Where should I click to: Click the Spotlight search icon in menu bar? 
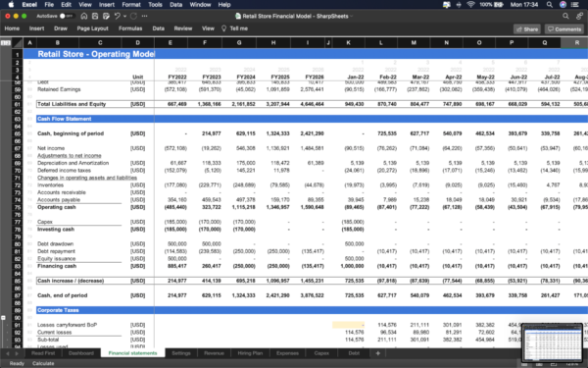(550, 5)
